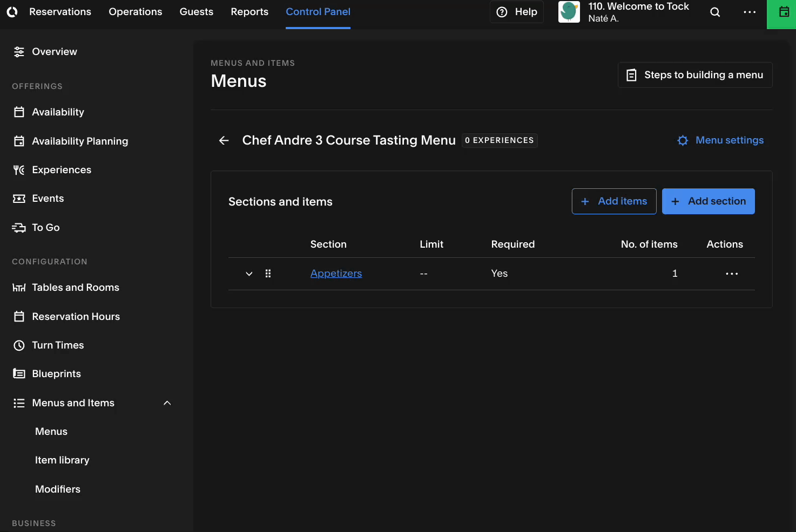Click the bird profile avatar

[569, 12]
